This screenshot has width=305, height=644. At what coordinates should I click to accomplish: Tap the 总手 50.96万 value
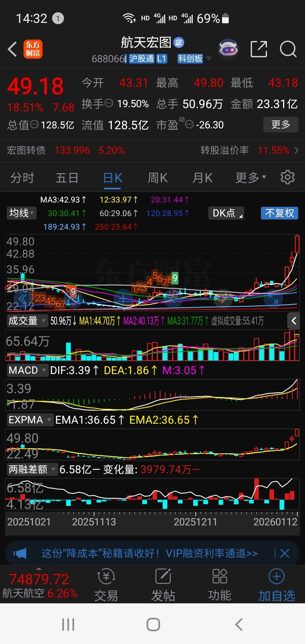(202, 104)
